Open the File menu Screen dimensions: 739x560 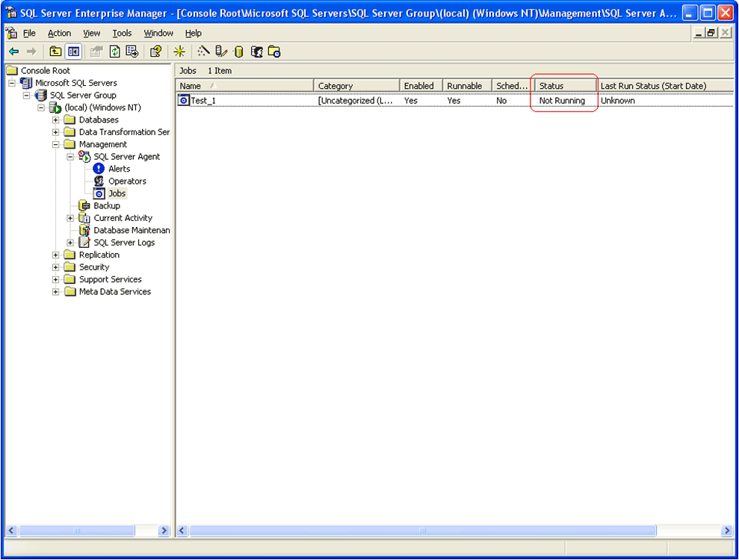coord(29,33)
